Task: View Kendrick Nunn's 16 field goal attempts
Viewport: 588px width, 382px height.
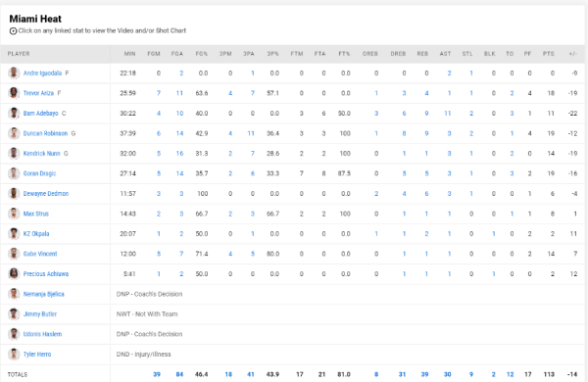Action: click(x=179, y=154)
